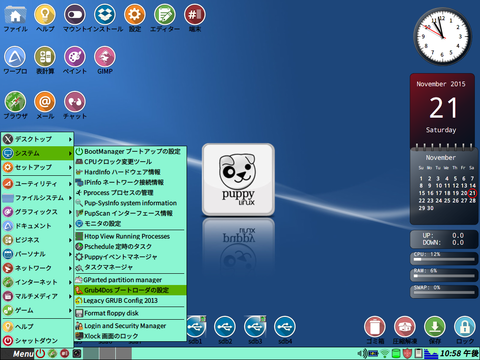
Task: Select Grub4Dos ブートローダの設定 entry
Action: [130, 290]
